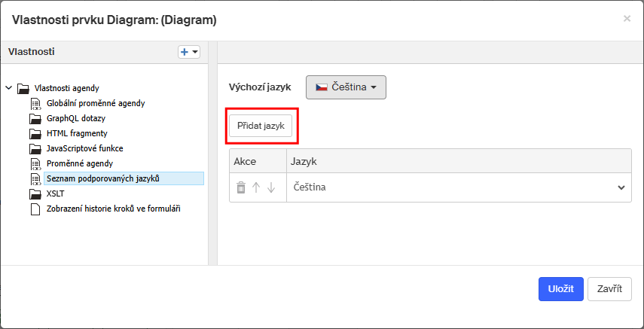This screenshot has width=644, height=329.
Task: Open the Výchozí jazyk Čeština dropdown
Action: [346, 87]
